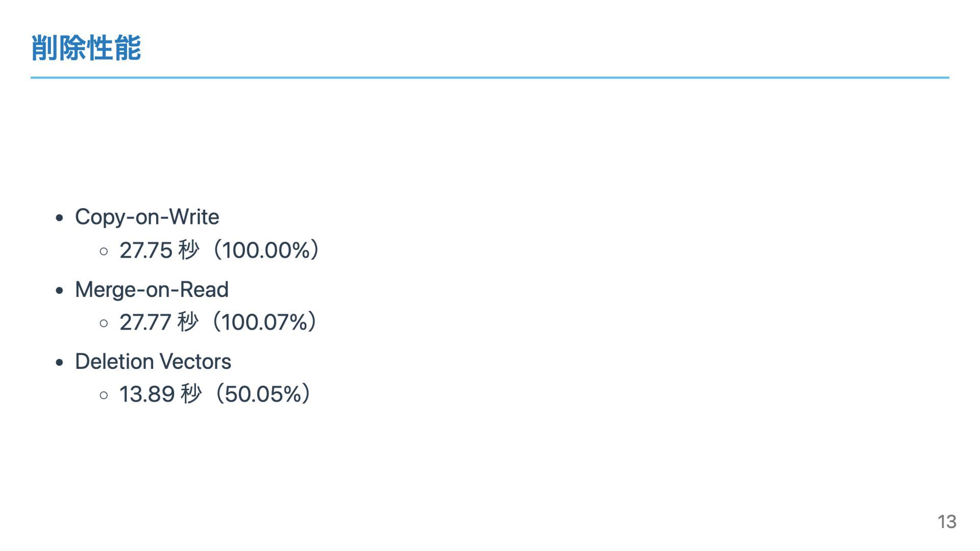This screenshot has width=980, height=551.
Task: Click the 秒 character after 13.89
Action: click(191, 394)
